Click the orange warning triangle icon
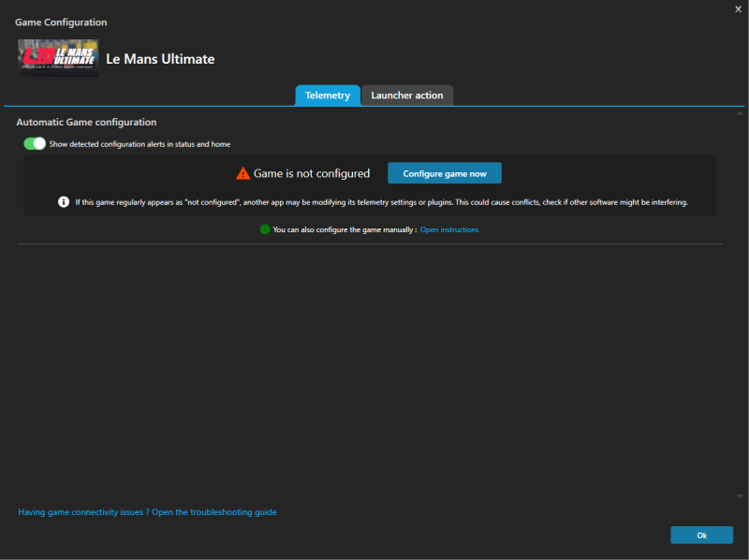The width and height of the screenshot is (749, 560). click(x=242, y=173)
